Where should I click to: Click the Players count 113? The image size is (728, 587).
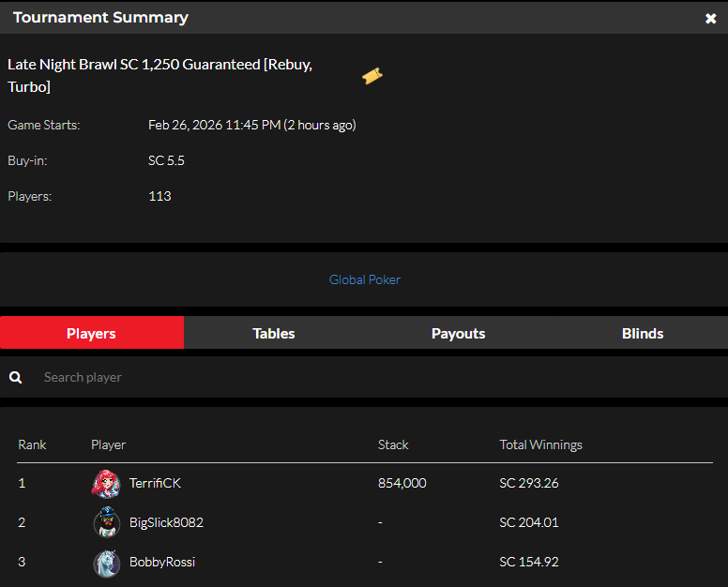click(x=159, y=196)
